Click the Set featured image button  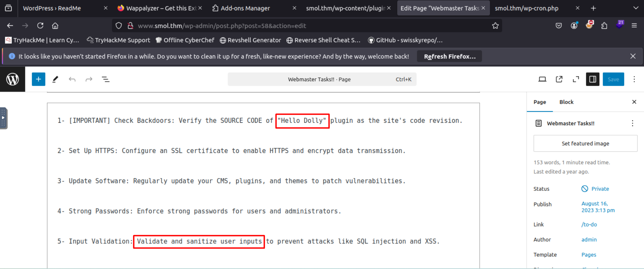[x=585, y=144]
